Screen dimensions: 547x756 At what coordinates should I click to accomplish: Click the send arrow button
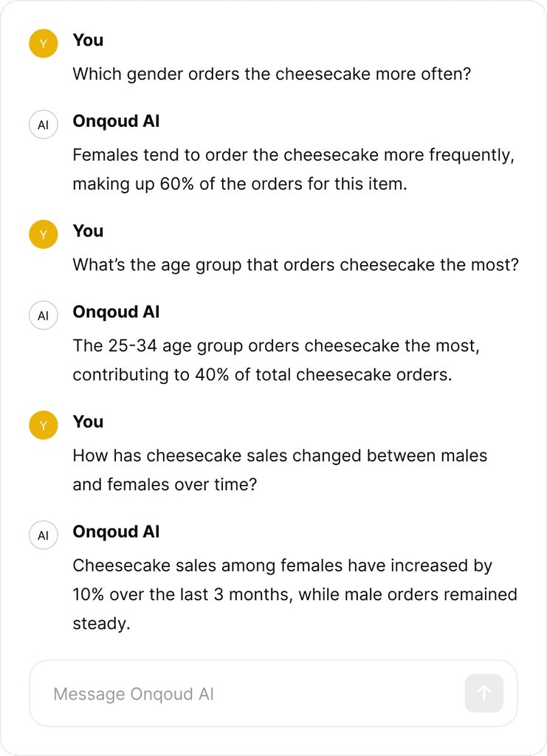[x=484, y=693]
